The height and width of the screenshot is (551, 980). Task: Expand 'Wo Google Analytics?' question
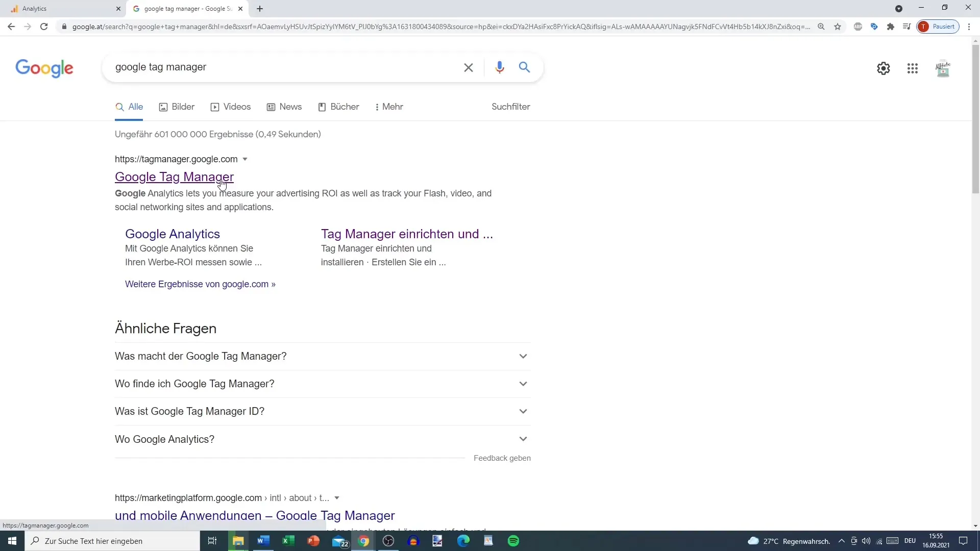[x=323, y=439]
